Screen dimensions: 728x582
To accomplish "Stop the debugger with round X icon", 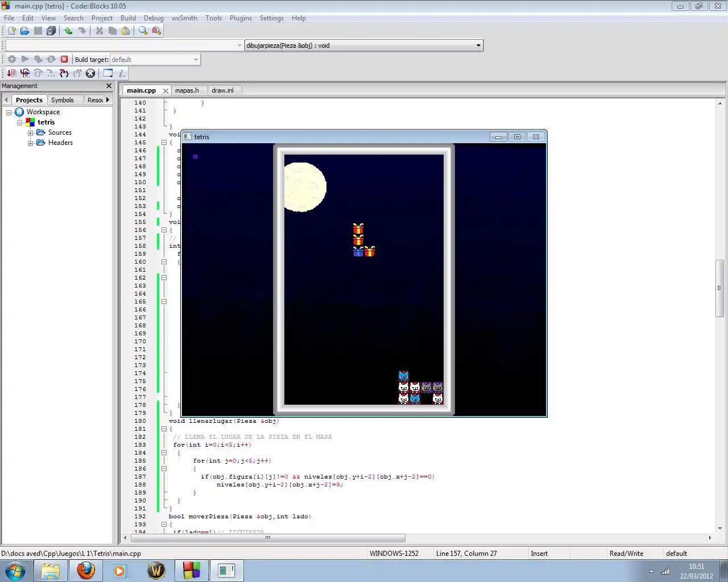I will click(x=90, y=73).
